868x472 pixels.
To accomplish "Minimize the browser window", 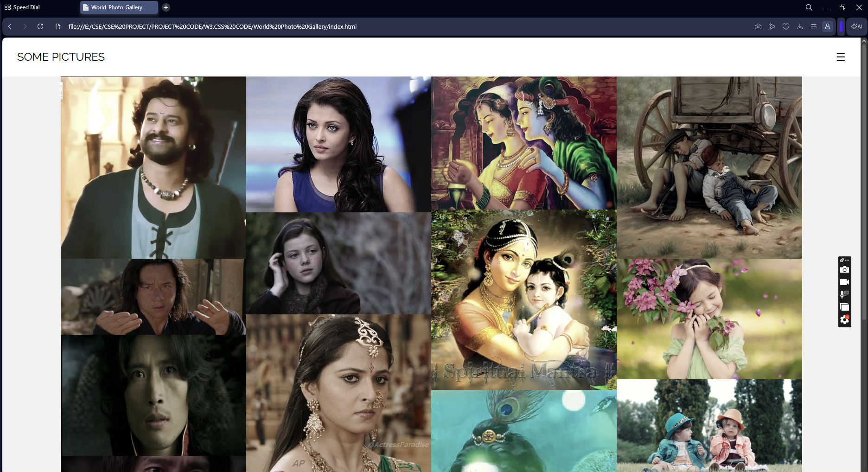I will pos(826,7).
